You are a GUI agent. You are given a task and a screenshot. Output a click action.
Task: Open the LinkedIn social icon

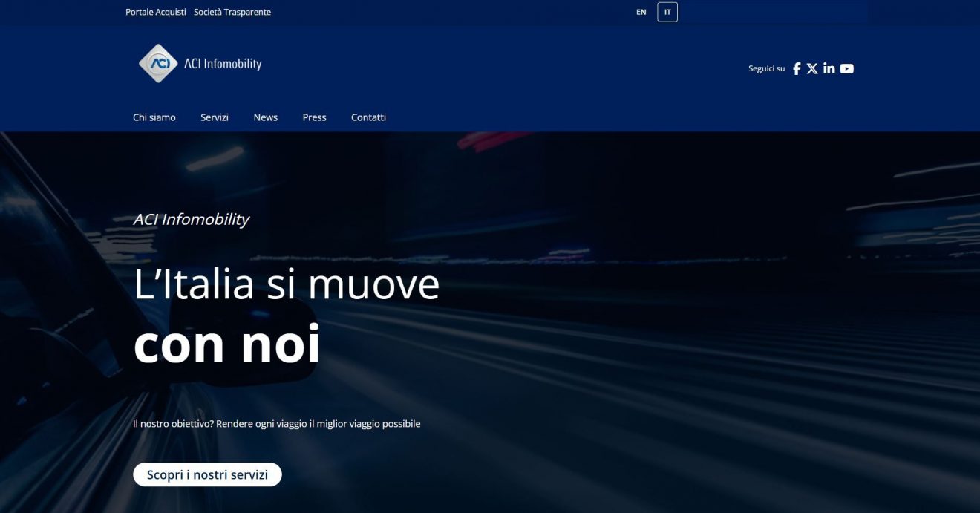click(829, 68)
